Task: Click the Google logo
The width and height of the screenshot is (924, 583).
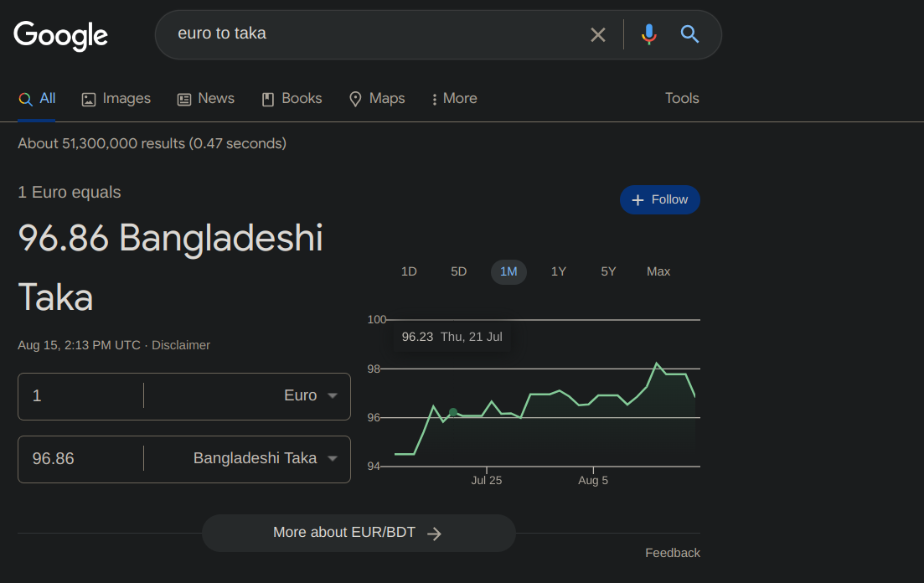Action: pos(60,35)
